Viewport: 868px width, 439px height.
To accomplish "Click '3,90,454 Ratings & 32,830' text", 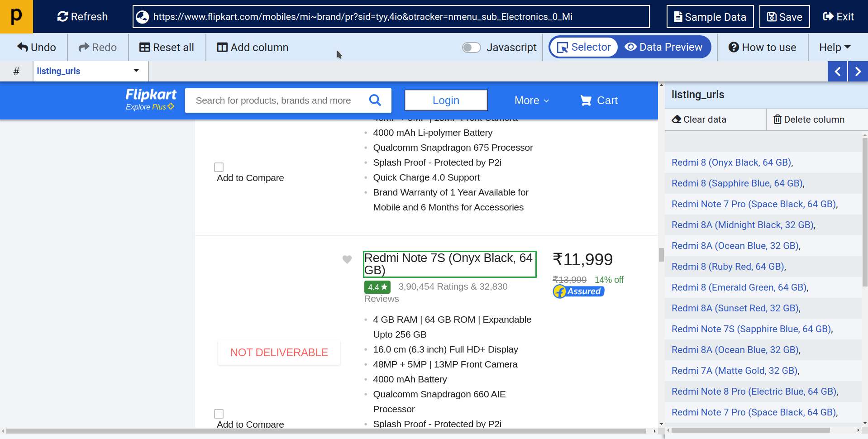I will pyautogui.click(x=453, y=286).
